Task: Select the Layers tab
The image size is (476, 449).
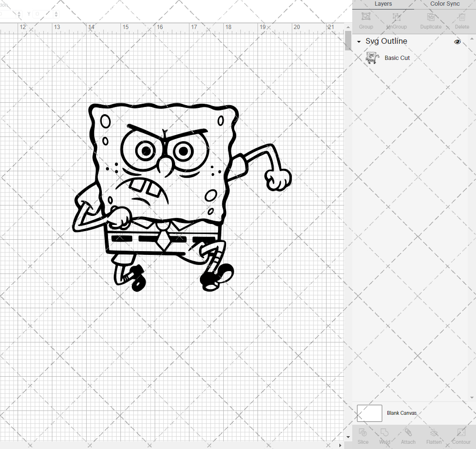Action: [x=383, y=4]
